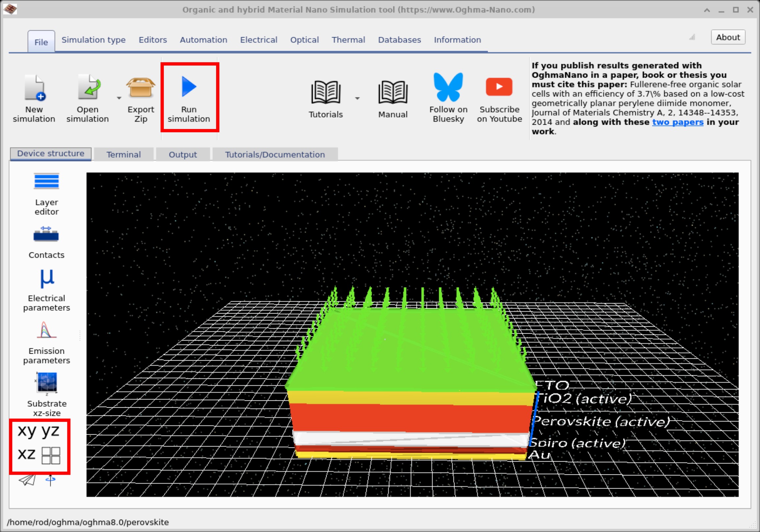
Task: Toggle the four-pane grid view
Action: point(51,456)
